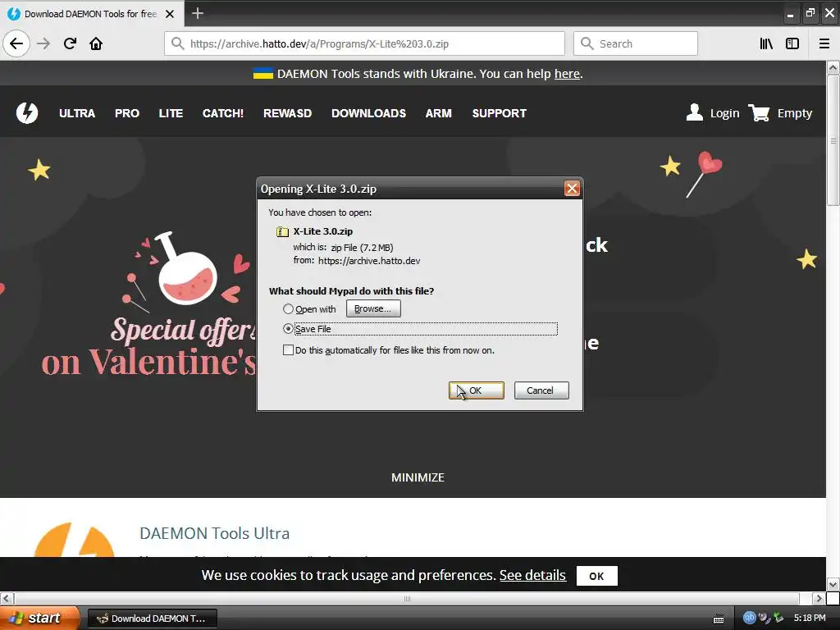
Task: Click the horizontal scrollbar left arrow
Action: tap(7, 598)
